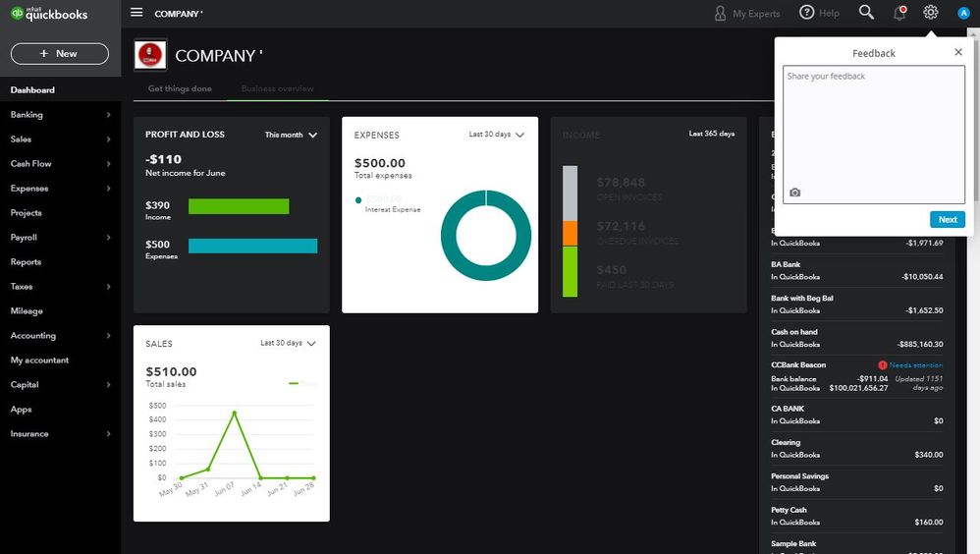This screenshot has width=980, height=554.
Task: Open the Sample Bank account
Action: [857, 546]
